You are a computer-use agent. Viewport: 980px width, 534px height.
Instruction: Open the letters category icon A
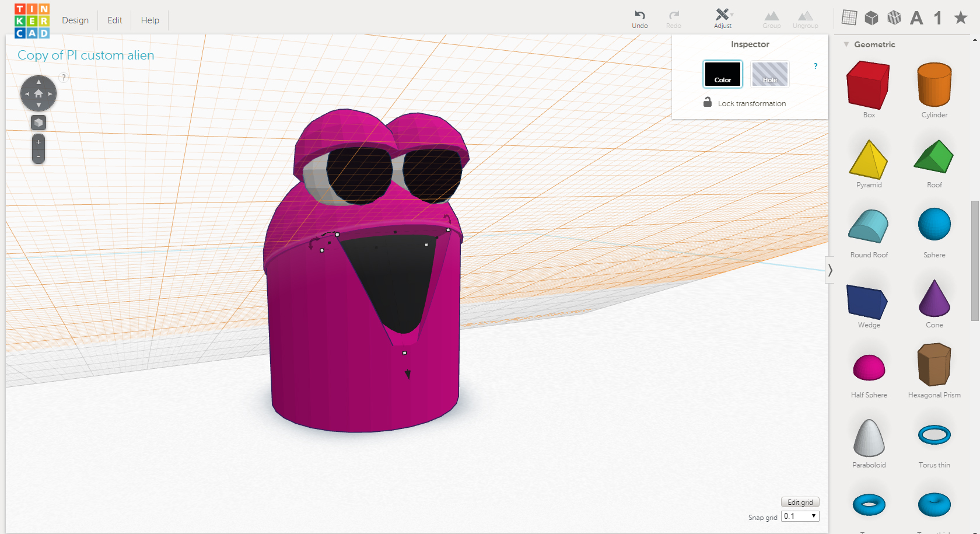point(916,18)
